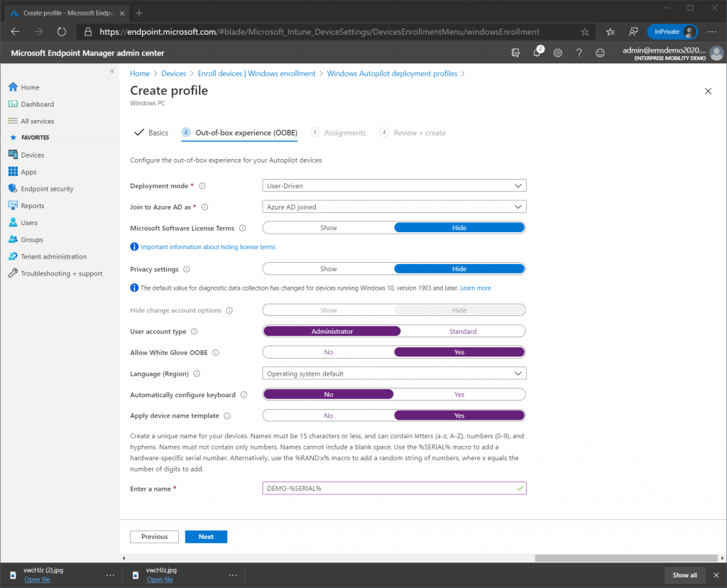Select Administrator user account type
727x588 pixels.
(x=332, y=331)
